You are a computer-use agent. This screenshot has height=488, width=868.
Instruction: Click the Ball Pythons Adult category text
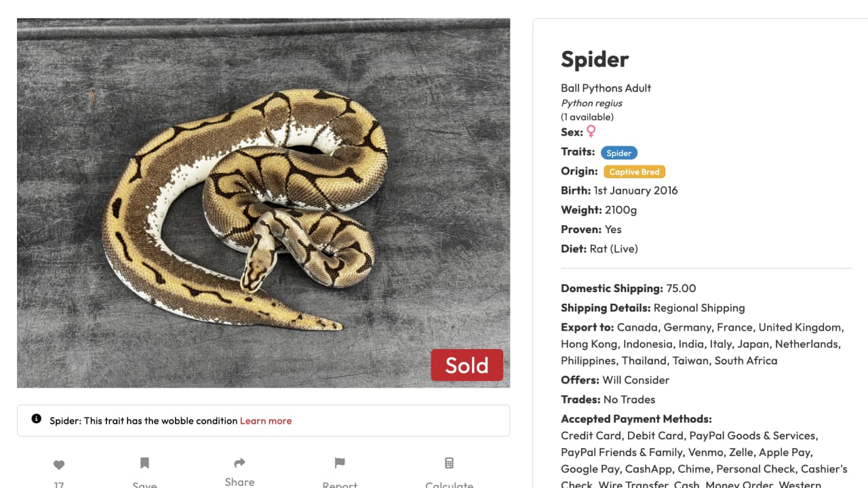[606, 88]
